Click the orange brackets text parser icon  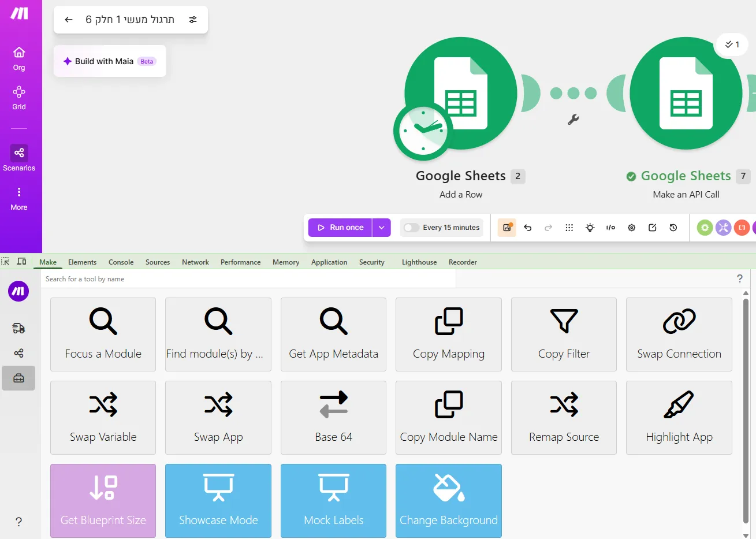742,228
